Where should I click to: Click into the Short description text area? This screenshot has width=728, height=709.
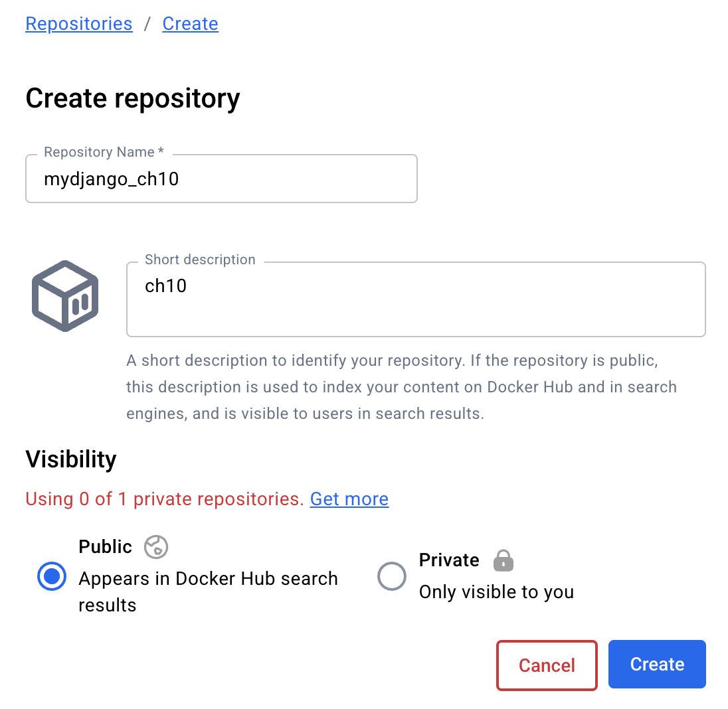coord(416,300)
